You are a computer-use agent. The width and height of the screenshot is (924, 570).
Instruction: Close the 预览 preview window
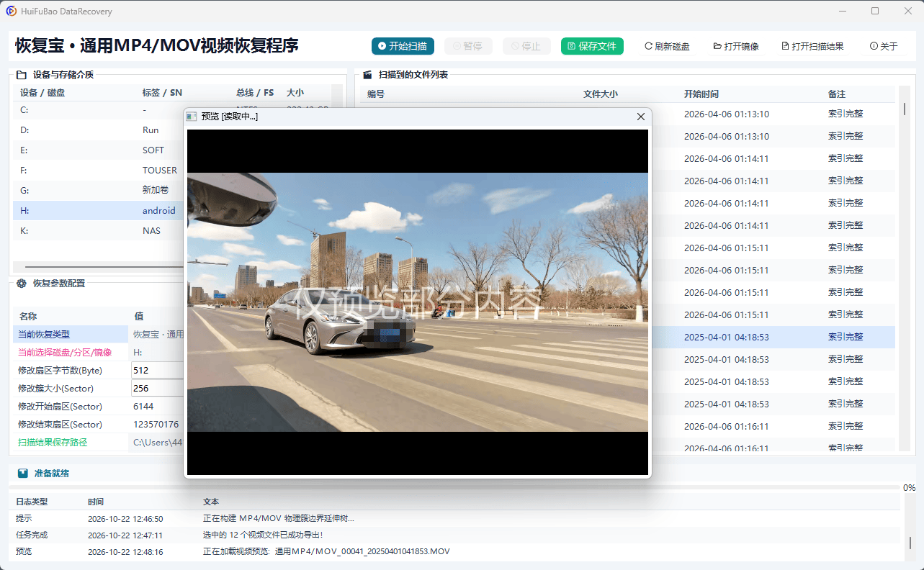[641, 117]
